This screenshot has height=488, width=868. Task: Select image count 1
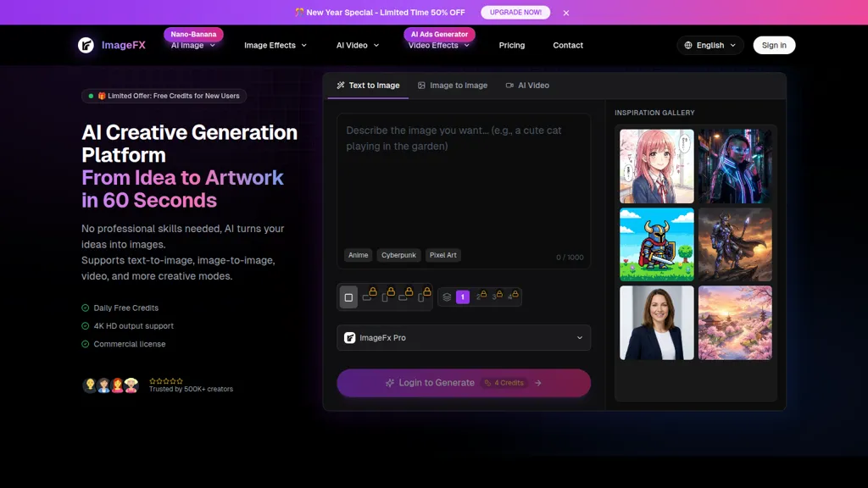(463, 297)
